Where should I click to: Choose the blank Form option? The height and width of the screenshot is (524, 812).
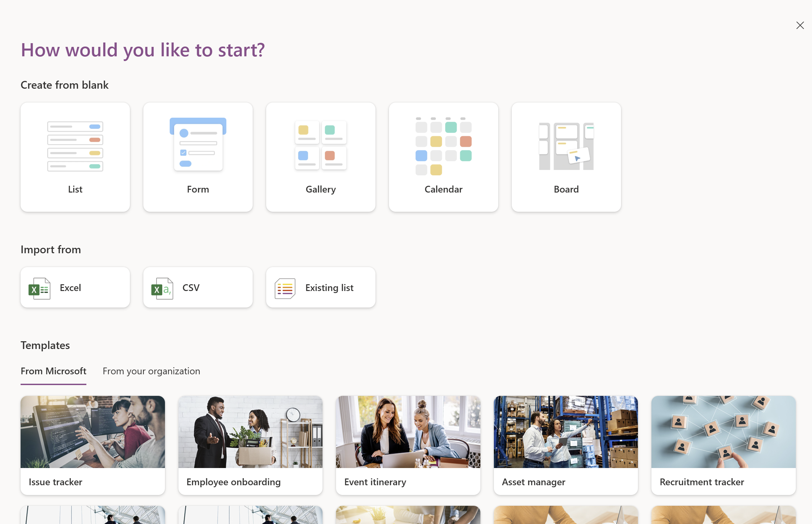pyautogui.click(x=198, y=156)
